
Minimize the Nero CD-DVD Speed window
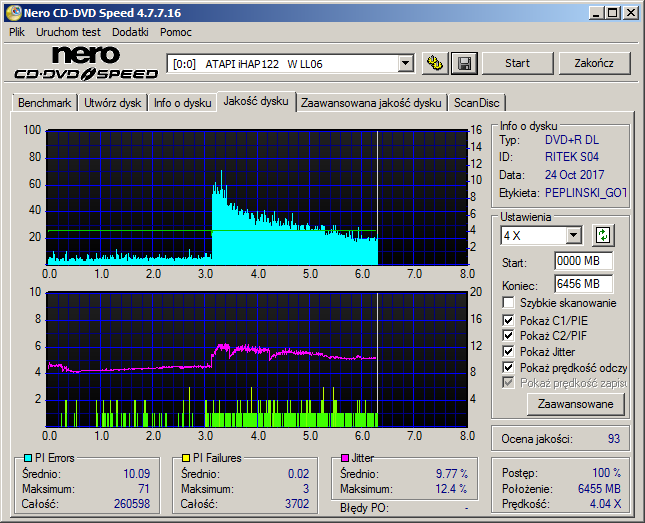pyautogui.click(x=596, y=13)
